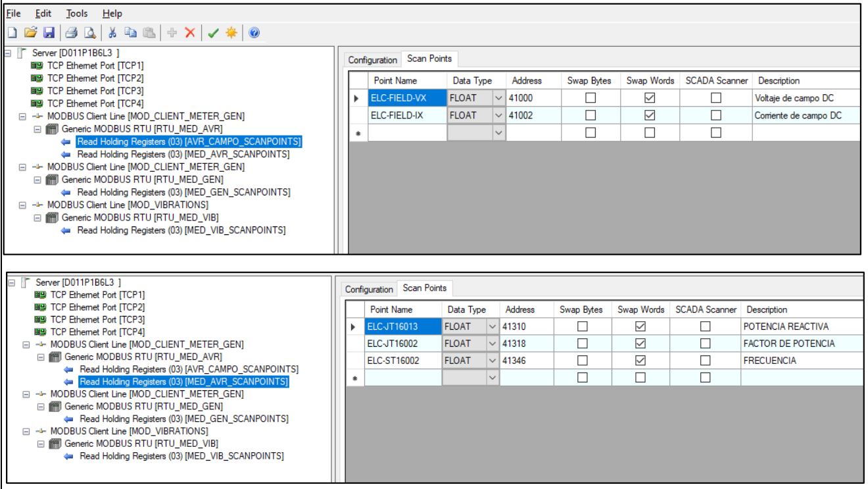Enable Swap Bytes for ELC-FIELD-IX

tap(589, 116)
